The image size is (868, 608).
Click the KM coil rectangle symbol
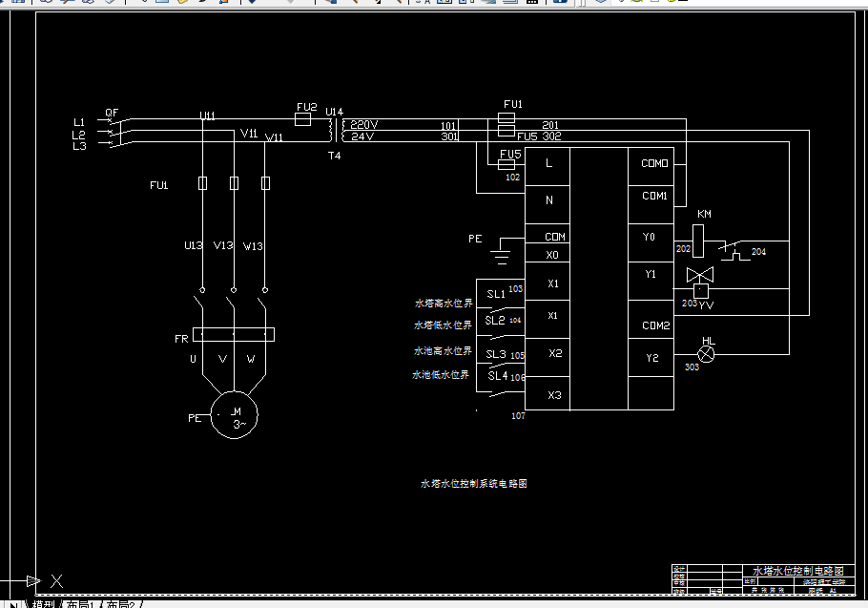click(x=698, y=241)
